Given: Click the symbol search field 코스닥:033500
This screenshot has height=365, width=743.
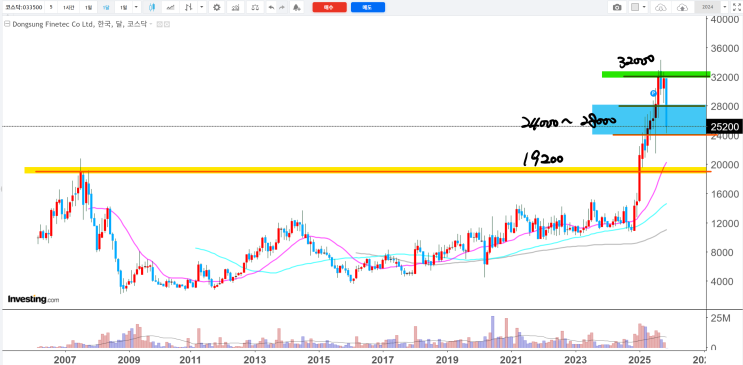Looking at the screenshot, I should (x=23, y=8).
